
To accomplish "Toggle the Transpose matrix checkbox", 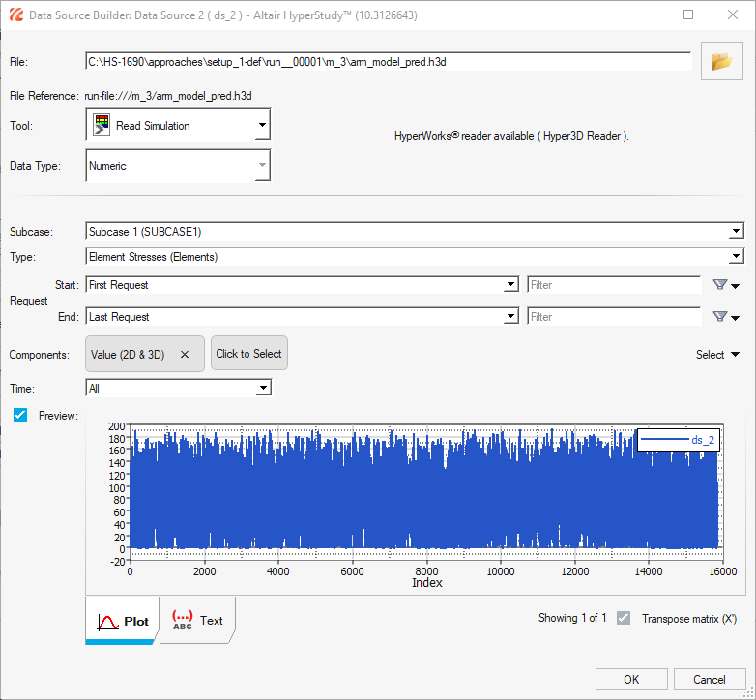I will (x=624, y=618).
